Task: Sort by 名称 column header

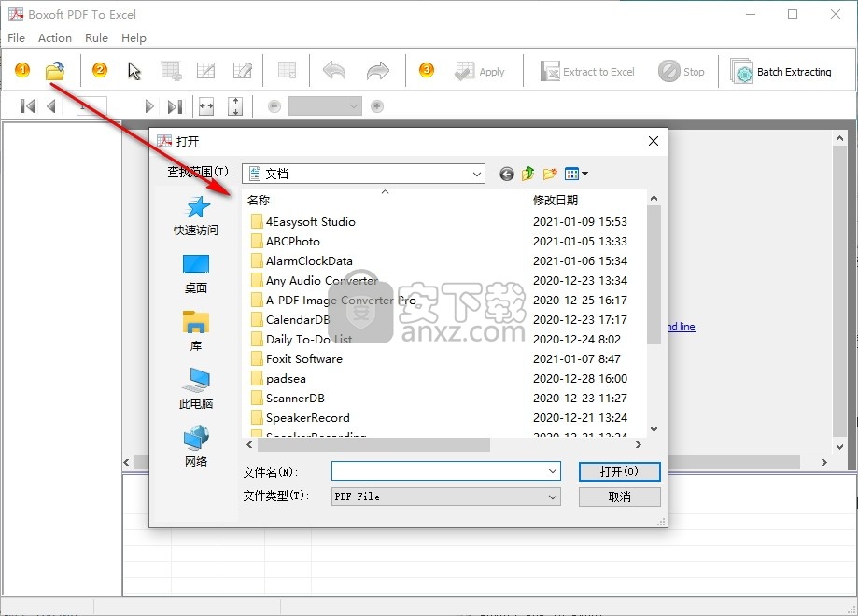Action: click(x=384, y=201)
